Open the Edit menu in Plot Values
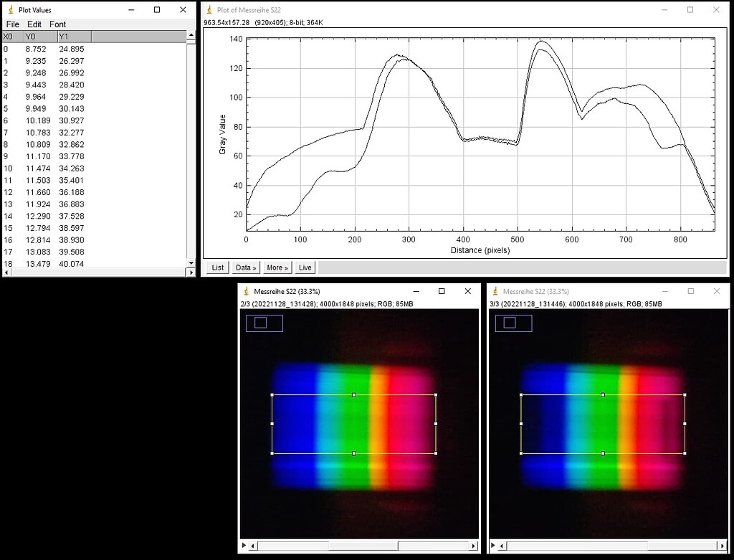The width and height of the screenshot is (734, 560). [x=34, y=24]
